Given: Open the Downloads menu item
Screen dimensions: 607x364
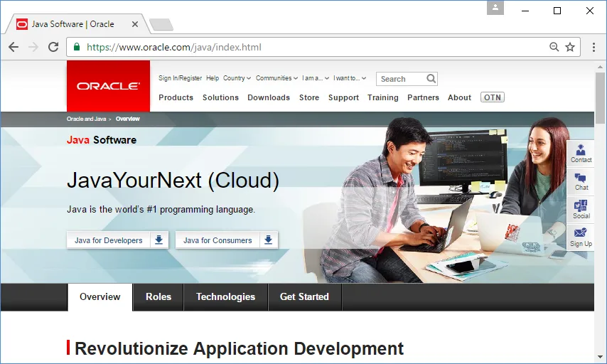Looking at the screenshot, I should pos(269,97).
